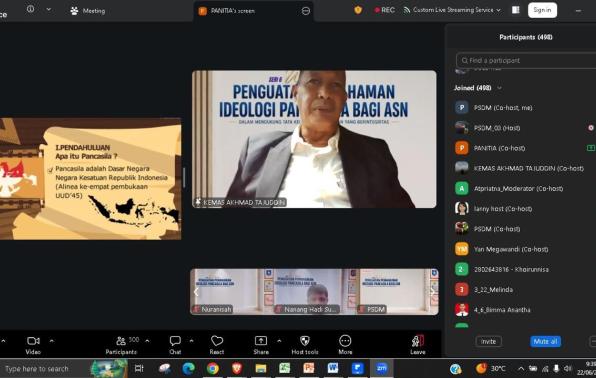
Task: Click the Share screen icon
Action: coord(261,341)
